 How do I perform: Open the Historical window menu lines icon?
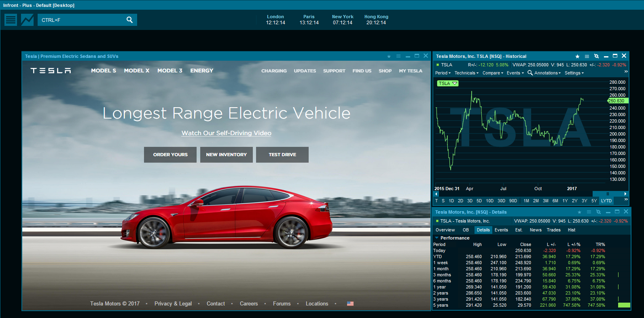pyautogui.click(x=587, y=56)
